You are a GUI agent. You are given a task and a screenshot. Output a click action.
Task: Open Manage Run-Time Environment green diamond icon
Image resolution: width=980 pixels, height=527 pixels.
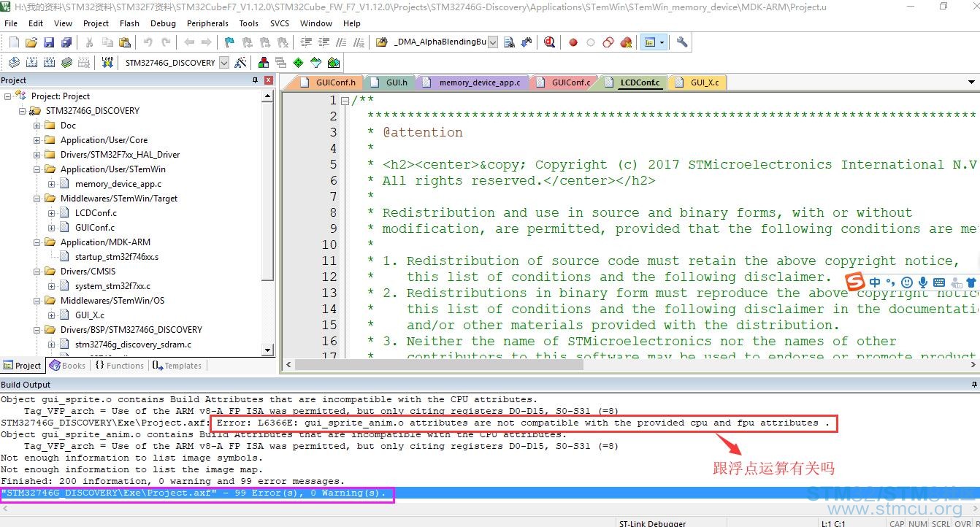(x=298, y=63)
